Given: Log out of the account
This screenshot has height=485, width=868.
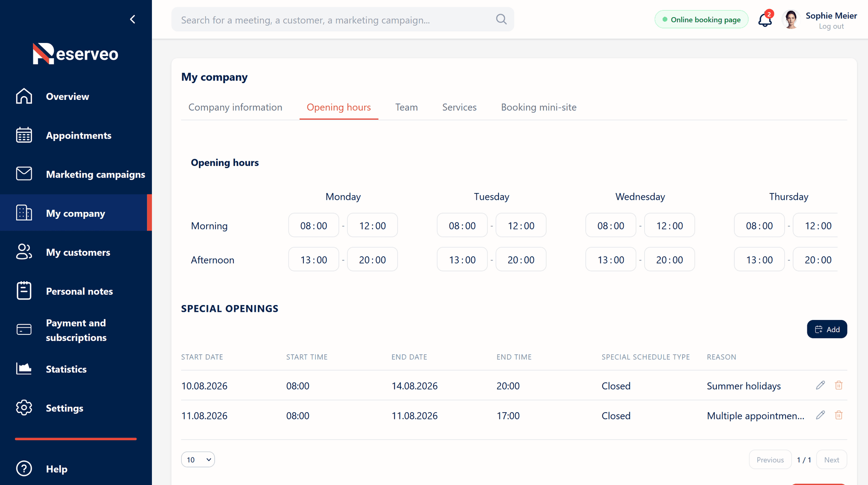Looking at the screenshot, I should click(831, 27).
